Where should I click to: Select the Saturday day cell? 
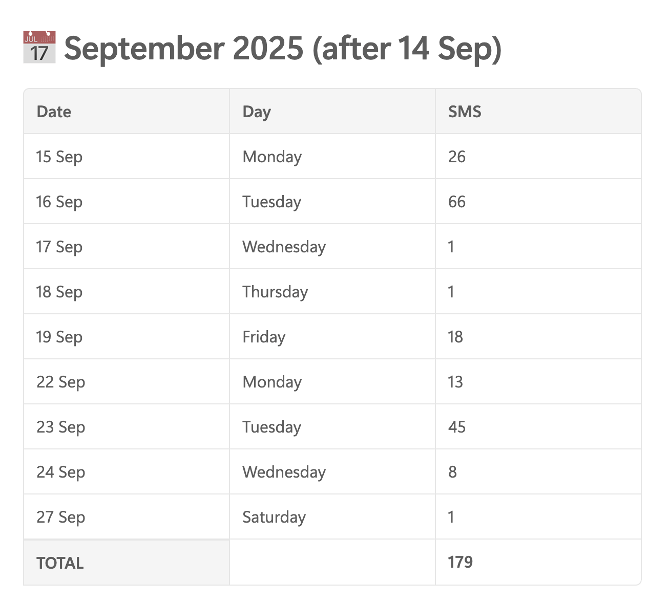coord(332,517)
